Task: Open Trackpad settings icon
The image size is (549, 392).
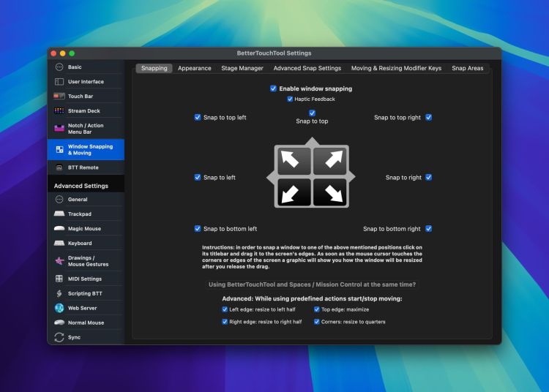Action: point(59,214)
